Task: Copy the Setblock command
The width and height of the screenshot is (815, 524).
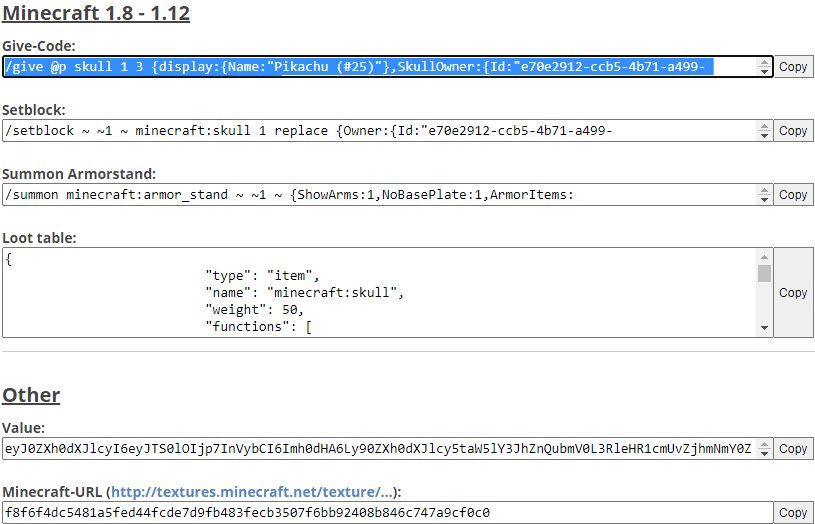Action: tap(793, 131)
